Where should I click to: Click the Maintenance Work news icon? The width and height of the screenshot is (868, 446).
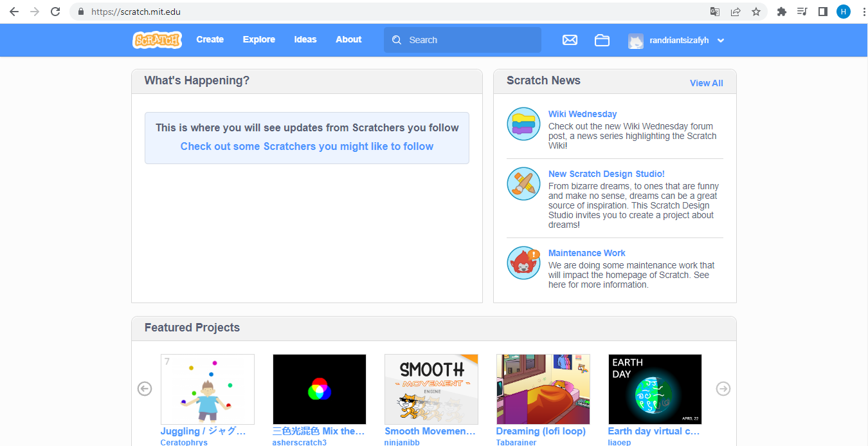click(x=523, y=263)
